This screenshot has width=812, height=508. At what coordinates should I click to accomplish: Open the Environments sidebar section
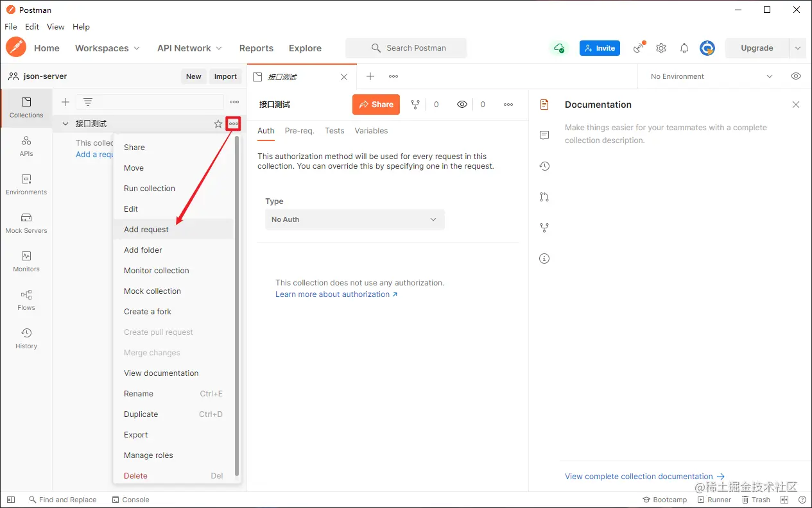click(x=26, y=185)
